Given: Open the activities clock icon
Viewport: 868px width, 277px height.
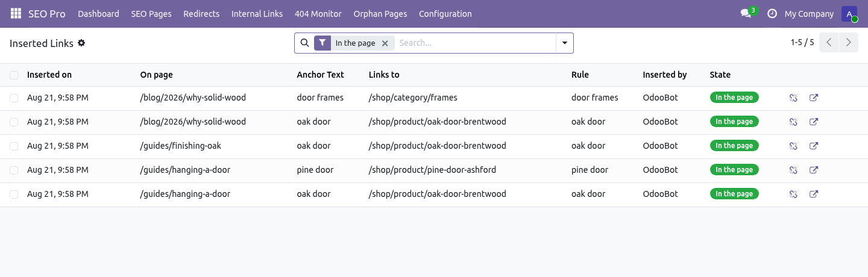Looking at the screenshot, I should click(x=772, y=13).
